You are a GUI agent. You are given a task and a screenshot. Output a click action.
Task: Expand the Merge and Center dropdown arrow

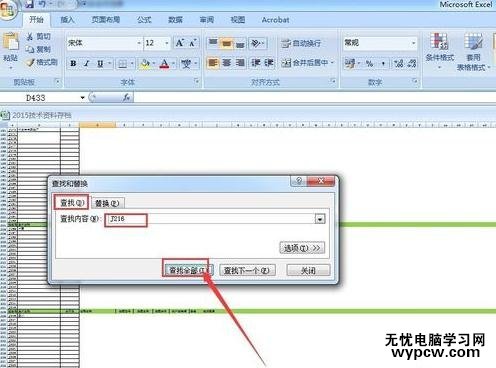332,63
